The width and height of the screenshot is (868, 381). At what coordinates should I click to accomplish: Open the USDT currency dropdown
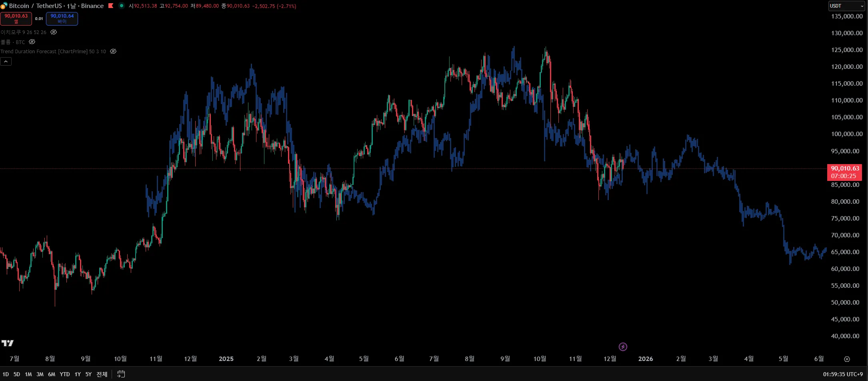[x=846, y=6]
